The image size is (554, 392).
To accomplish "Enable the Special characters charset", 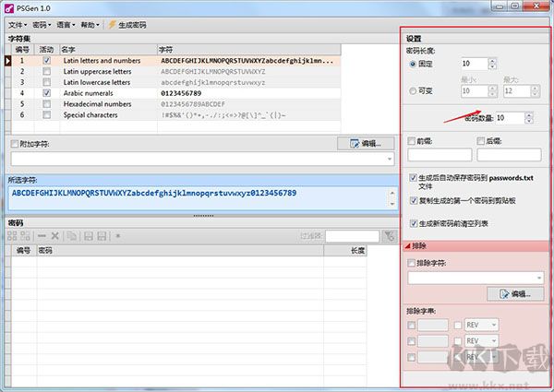I will [x=47, y=114].
